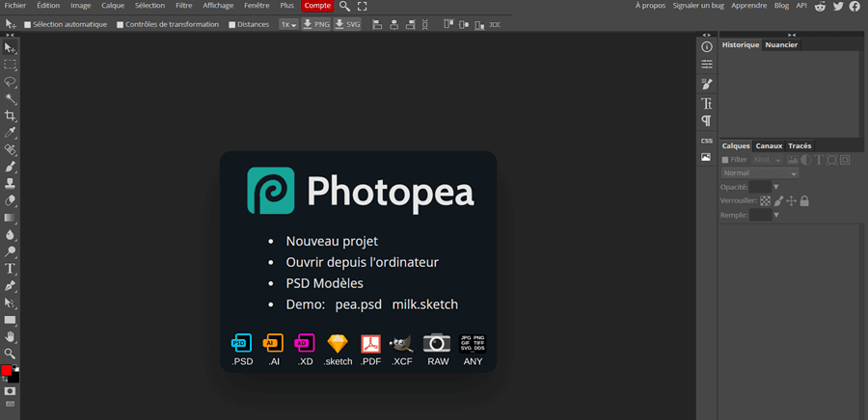Click Nouveau projet link
The width and height of the screenshot is (868, 420).
tap(332, 242)
